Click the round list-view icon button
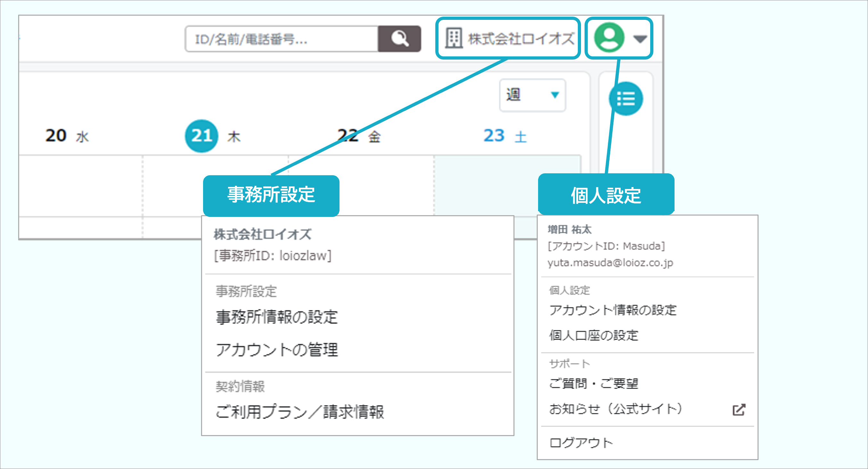The height and width of the screenshot is (469, 868). (626, 99)
